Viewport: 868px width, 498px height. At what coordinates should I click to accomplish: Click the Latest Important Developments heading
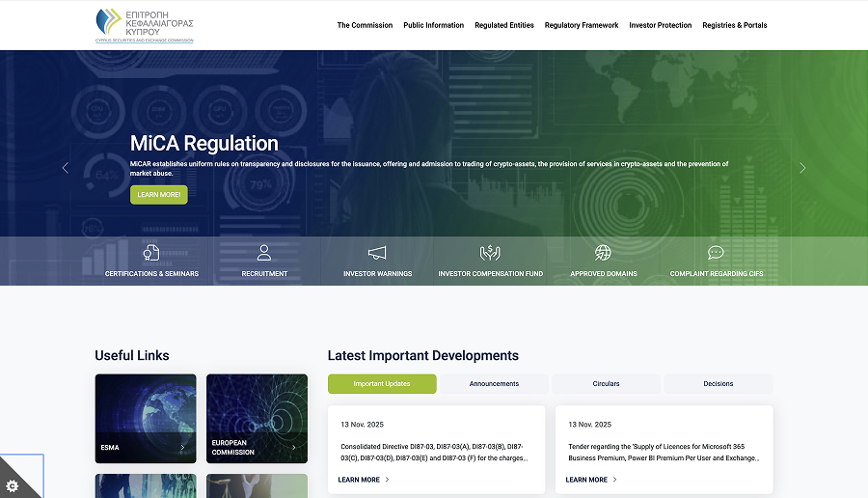click(423, 355)
